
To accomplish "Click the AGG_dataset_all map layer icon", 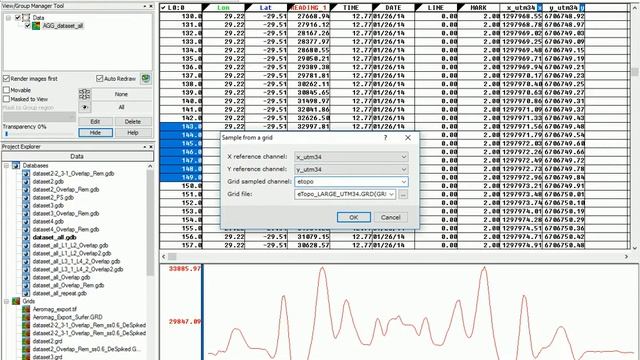I will (36, 26).
